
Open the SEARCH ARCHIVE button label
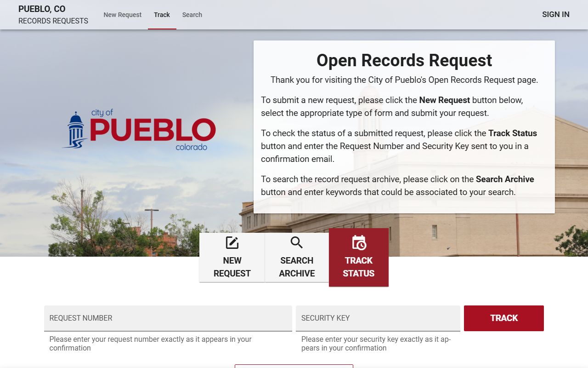pos(297,267)
